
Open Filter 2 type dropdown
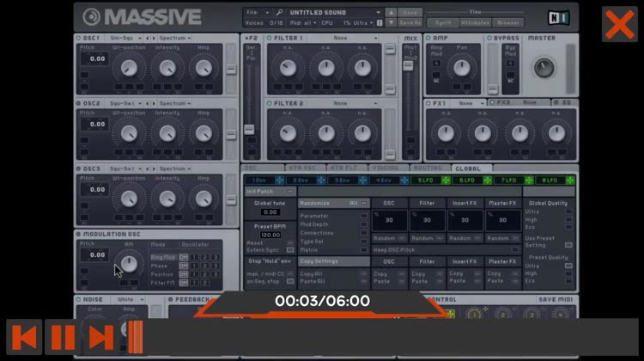tap(355, 104)
